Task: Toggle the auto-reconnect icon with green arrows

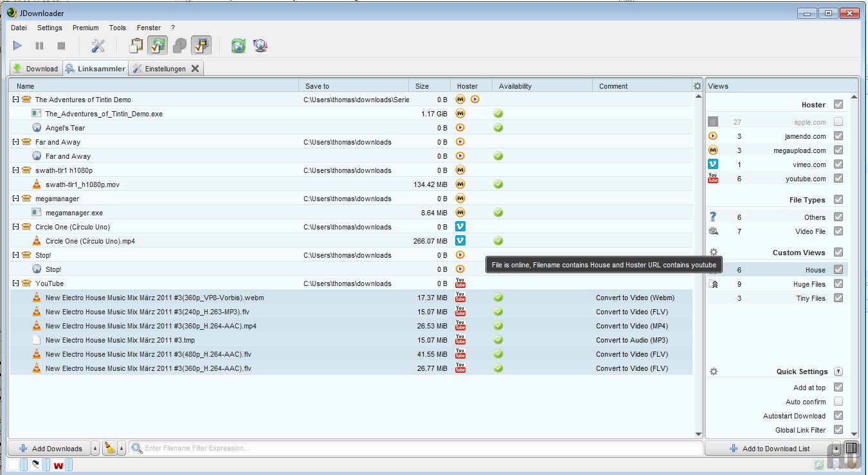Action: (158, 46)
